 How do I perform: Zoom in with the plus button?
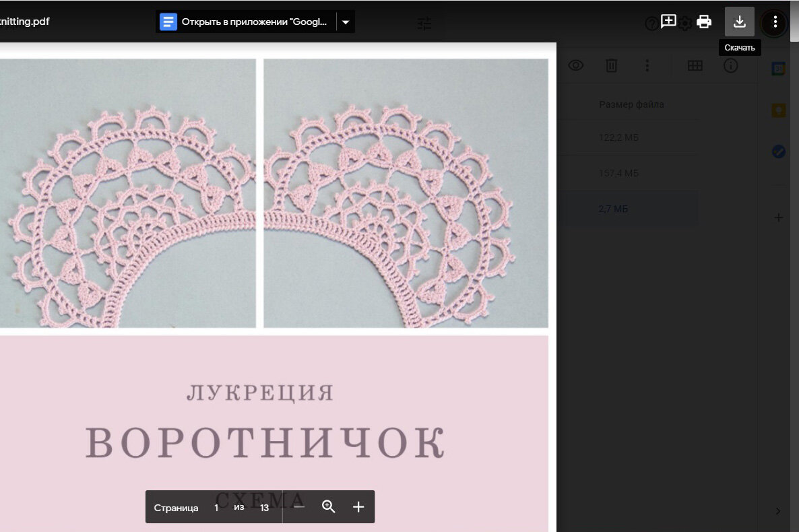click(358, 506)
